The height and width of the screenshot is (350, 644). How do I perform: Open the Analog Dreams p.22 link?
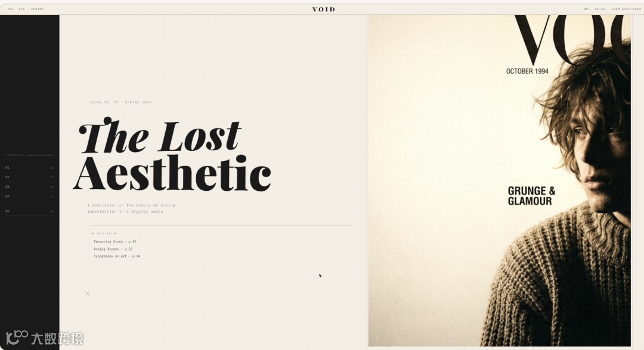[x=113, y=249]
